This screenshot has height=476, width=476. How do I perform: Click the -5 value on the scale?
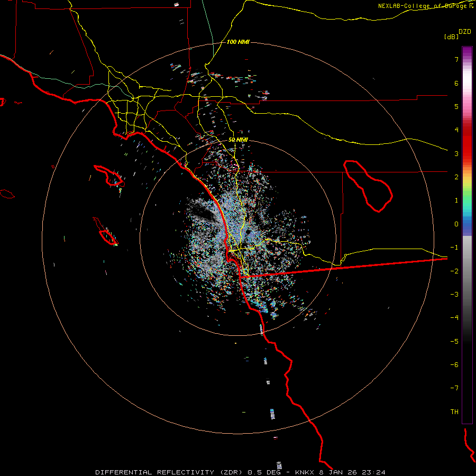[x=454, y=342]
